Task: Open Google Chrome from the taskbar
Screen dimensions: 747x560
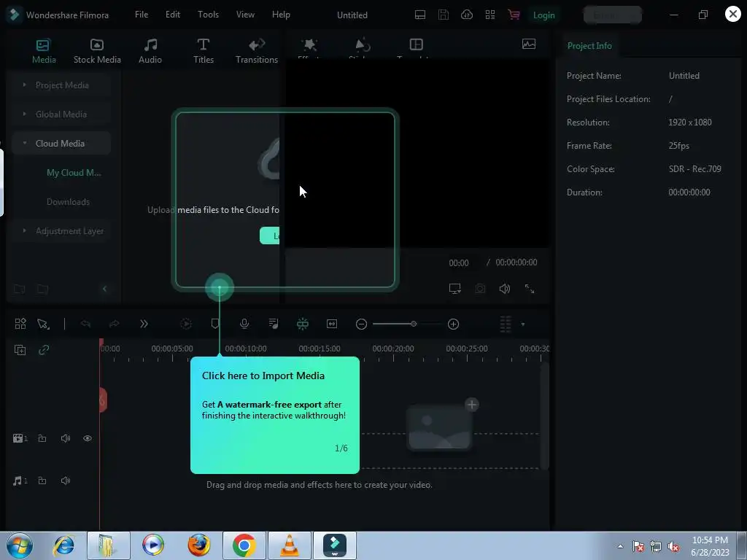Action: coord(244,545)
